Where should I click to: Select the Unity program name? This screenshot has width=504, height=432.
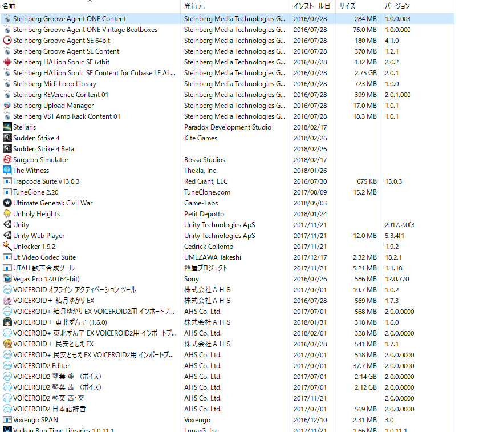coord(21,225)
